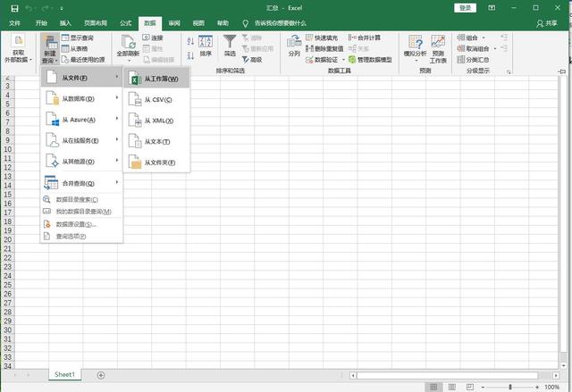Viewport: 572px width, 392px height.
Task: Open 模拟分析 (What-If Analysis) dropdown
Action: pyautogui.click(x=415, y=48)
